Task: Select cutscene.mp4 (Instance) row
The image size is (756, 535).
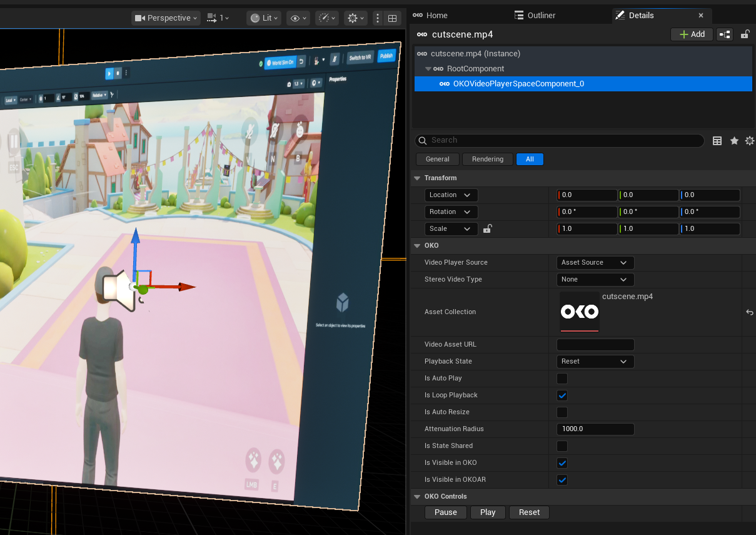Action: pyautogui.click(x=583, y=54)
